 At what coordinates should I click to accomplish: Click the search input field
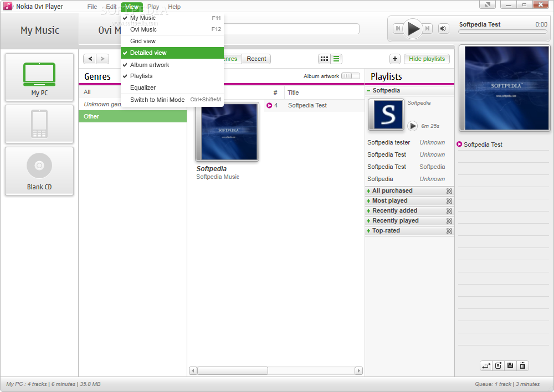pos(291,29)
